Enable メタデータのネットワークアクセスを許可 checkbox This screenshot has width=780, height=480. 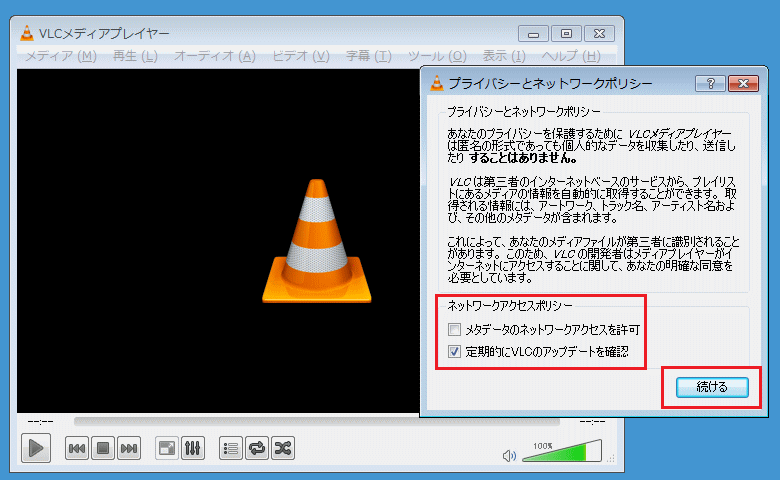454,329
